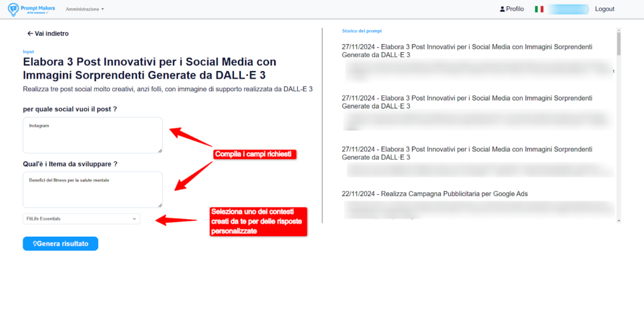
Task: Go back using Vai indietro
Action: [48, 34]
